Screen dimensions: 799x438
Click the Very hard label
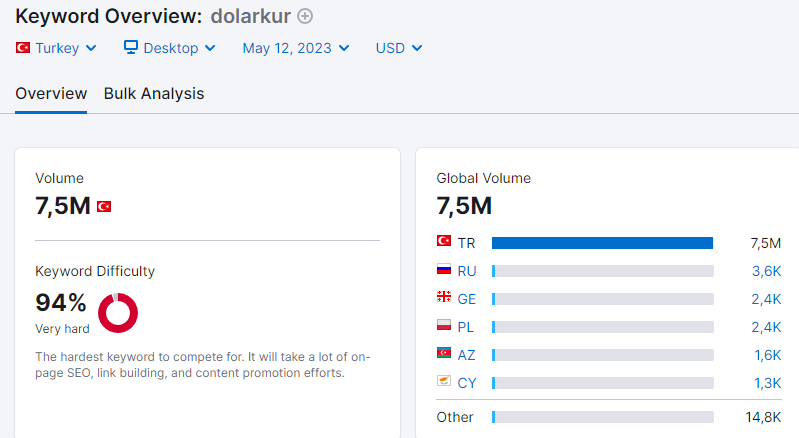pyautogui.click(x=62, y=328)
